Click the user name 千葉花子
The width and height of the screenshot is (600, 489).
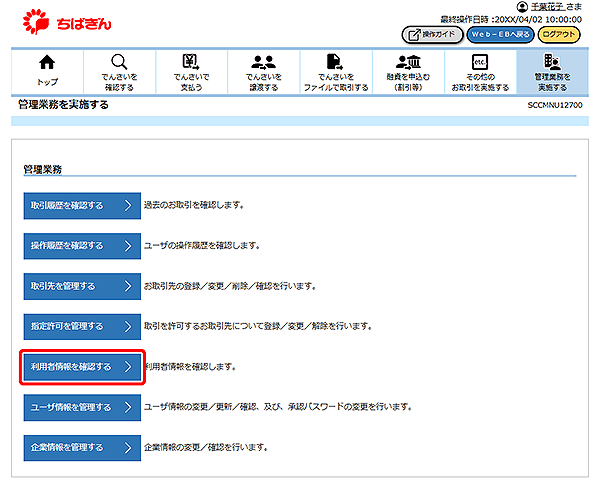548,7
